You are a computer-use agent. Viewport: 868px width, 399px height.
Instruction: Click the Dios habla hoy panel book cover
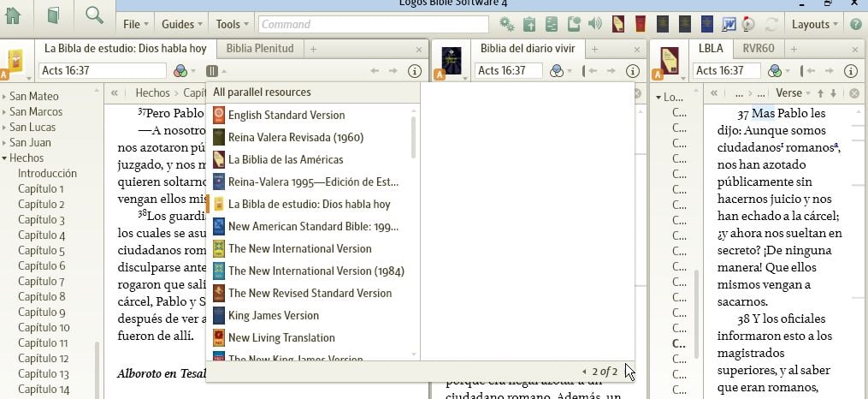click(x=15, y=61)
